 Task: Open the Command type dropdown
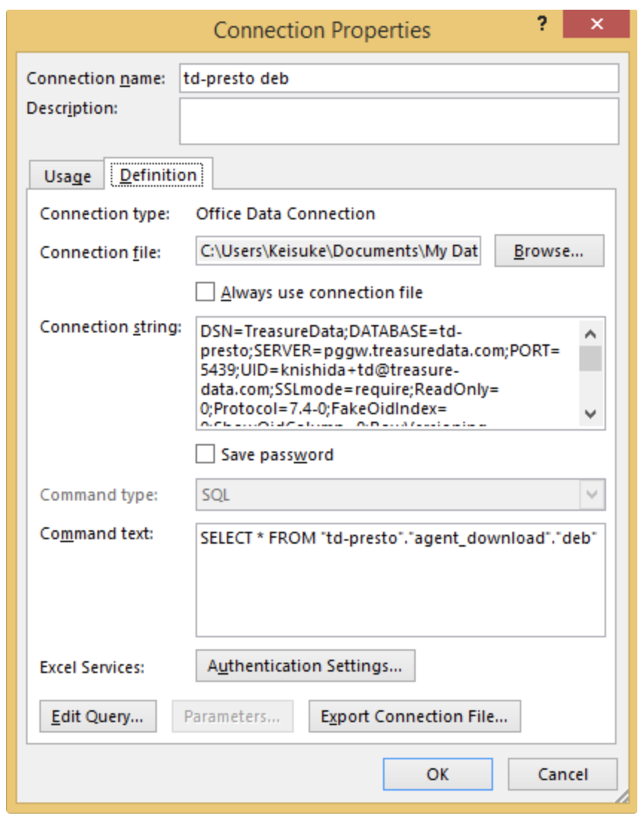[x=591, y=495]
